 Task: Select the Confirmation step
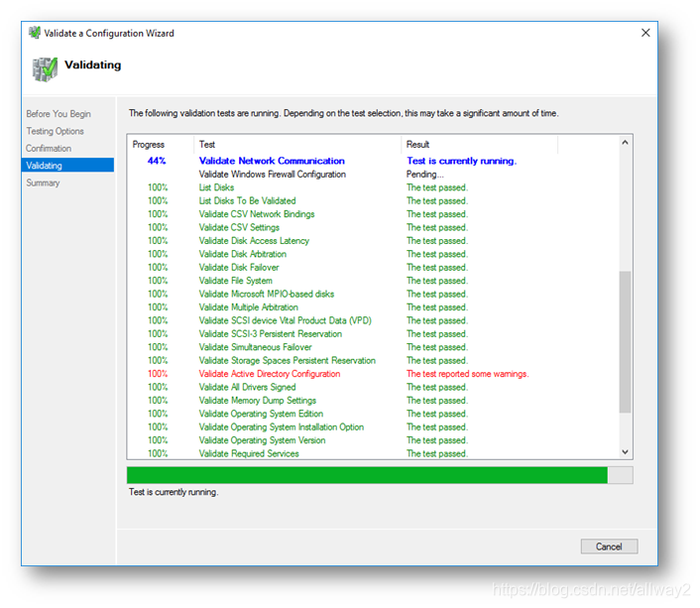coord(49,149)
